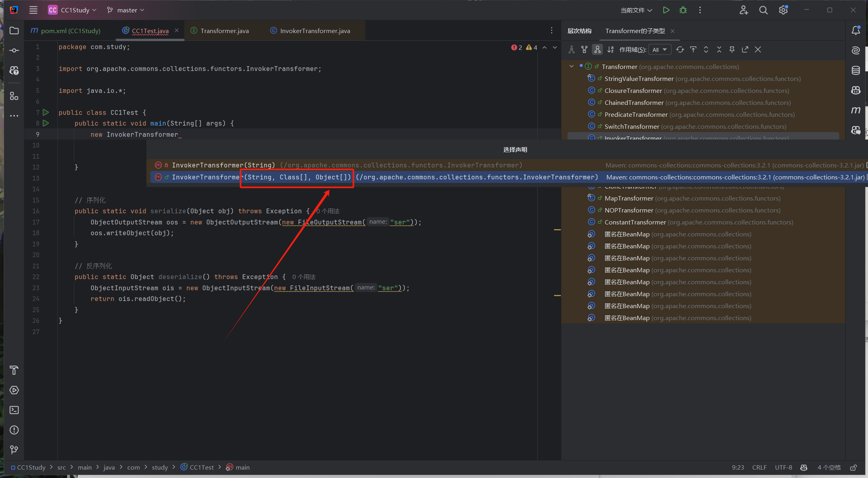Open the Terminal tool window
This screenshot has width=868, height=478.
pos(14,410)
